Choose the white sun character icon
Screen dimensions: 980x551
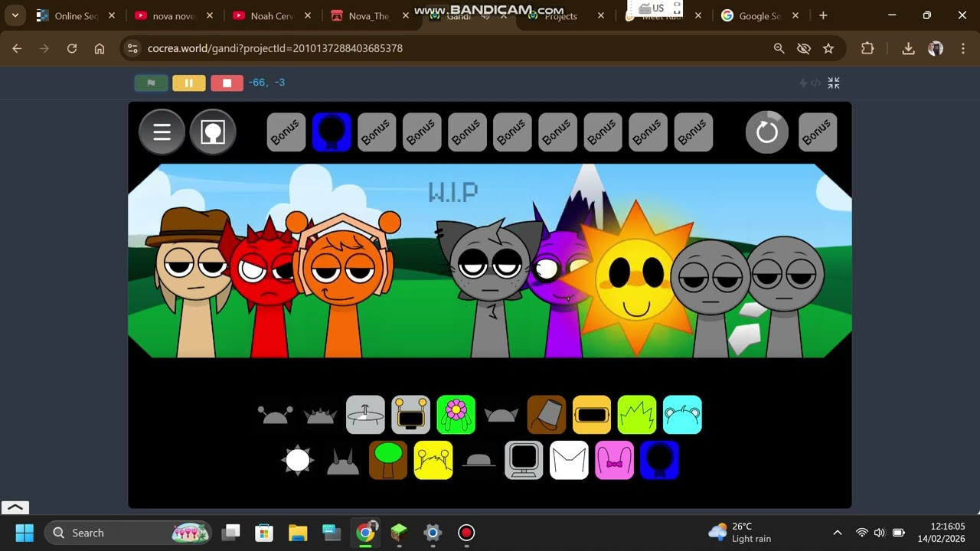(x=298, y=461)
